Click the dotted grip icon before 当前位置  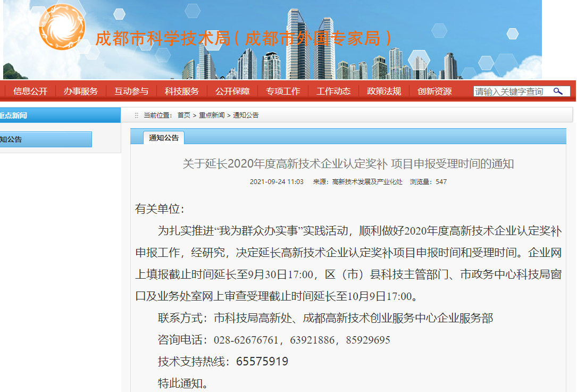click(137, 115)
